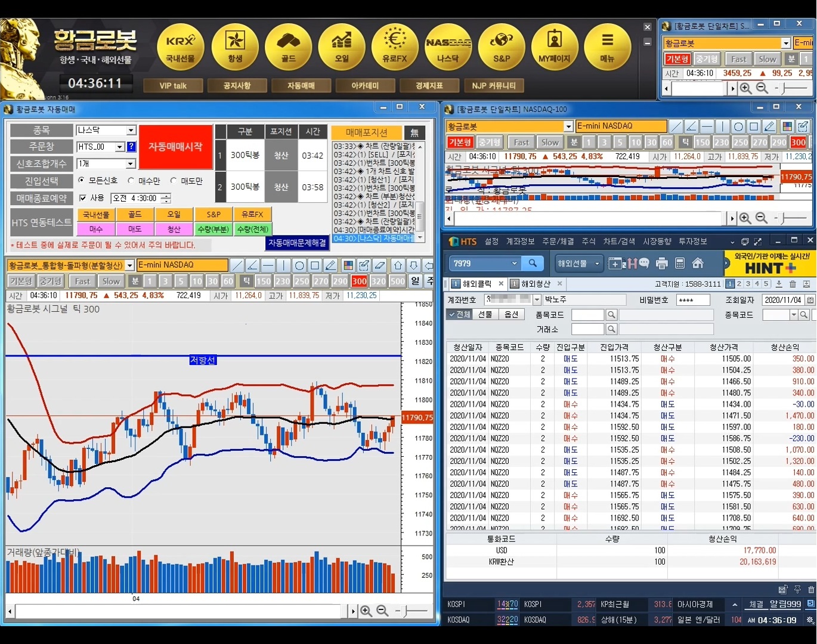The height and width of the screenshot is (644, 817).
Task: Open the 오일 round button
Action: click(x=342, y=48)
